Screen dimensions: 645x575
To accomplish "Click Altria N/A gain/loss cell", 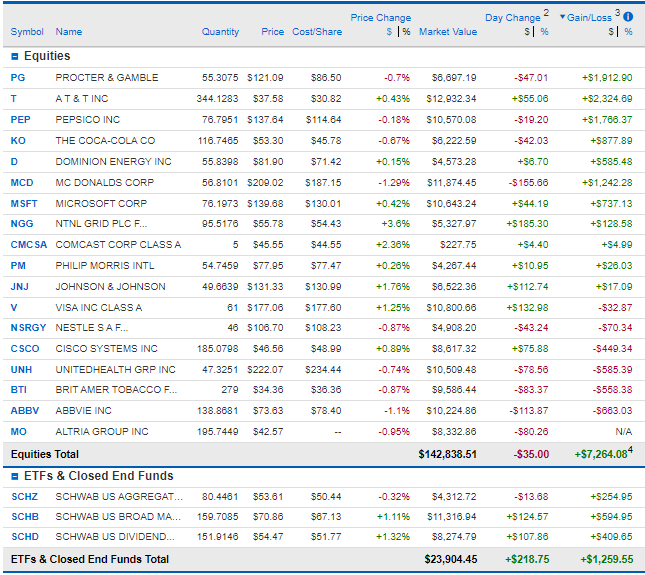I will (624, 432).
